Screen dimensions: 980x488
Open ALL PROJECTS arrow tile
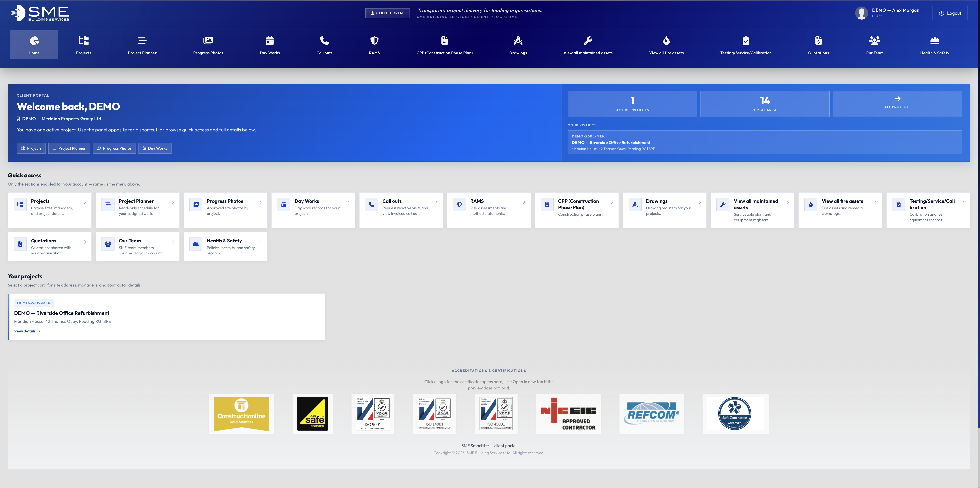pyautogui.click(x=897, y=103)
